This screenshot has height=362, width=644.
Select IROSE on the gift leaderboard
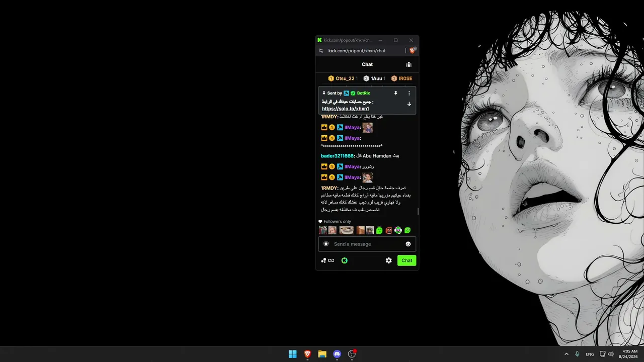click(x=406, y=78)
